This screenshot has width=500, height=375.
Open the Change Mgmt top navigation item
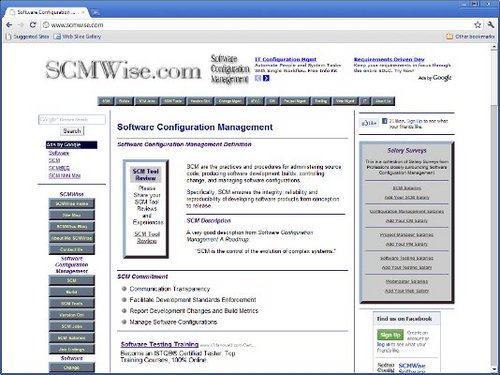[230, 101]
